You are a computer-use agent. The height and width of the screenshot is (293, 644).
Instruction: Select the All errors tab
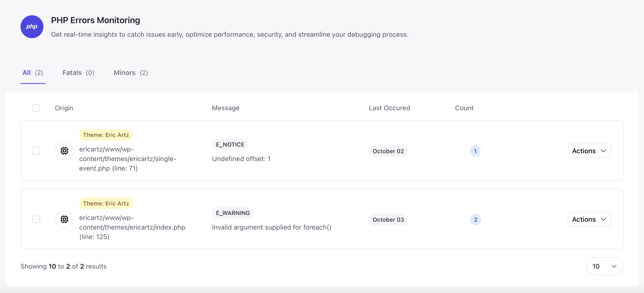click(32, 73)
